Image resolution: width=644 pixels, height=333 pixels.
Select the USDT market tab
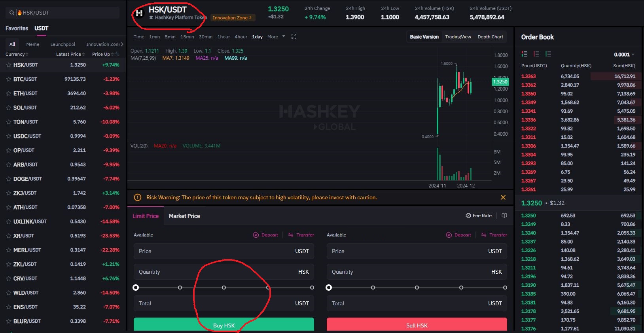tap(41, 28)
